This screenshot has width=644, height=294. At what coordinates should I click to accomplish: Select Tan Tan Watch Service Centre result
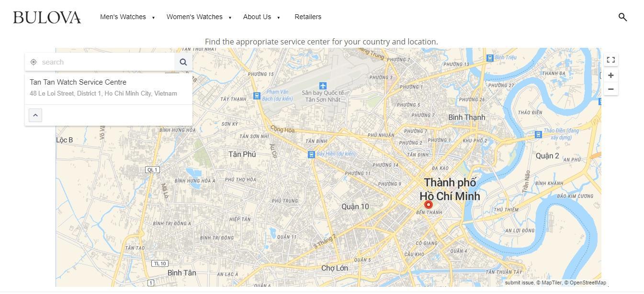(78, 82)
